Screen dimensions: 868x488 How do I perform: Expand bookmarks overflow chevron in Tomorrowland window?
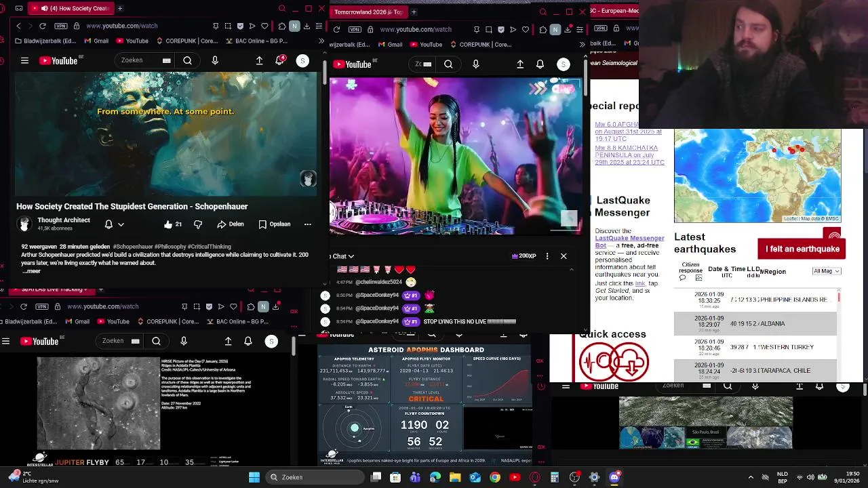(x=582, y=44)
